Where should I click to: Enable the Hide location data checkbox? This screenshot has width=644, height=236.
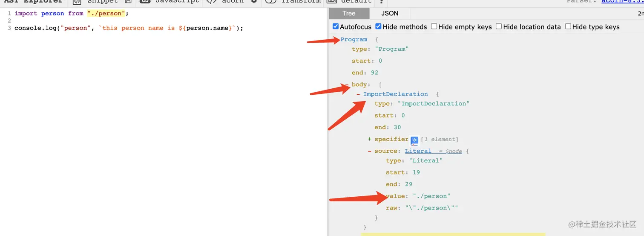499,26
